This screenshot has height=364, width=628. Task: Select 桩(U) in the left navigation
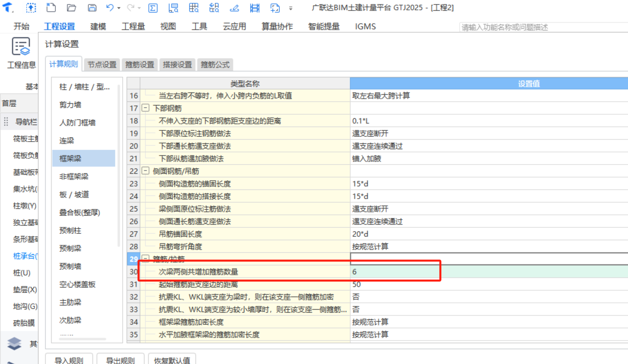coord(22,273)
